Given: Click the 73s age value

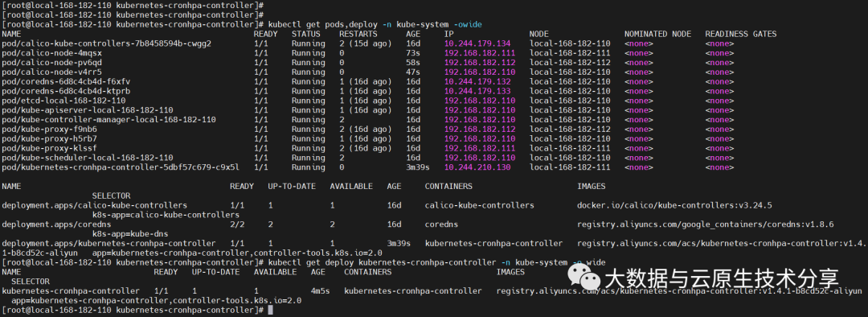Looking at the screenshot, I should pos(413,52).
